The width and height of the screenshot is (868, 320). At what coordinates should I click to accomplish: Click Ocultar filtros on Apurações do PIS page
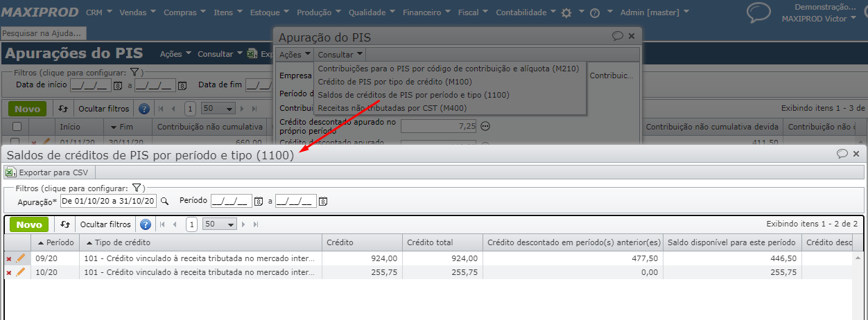click(104, 109)
